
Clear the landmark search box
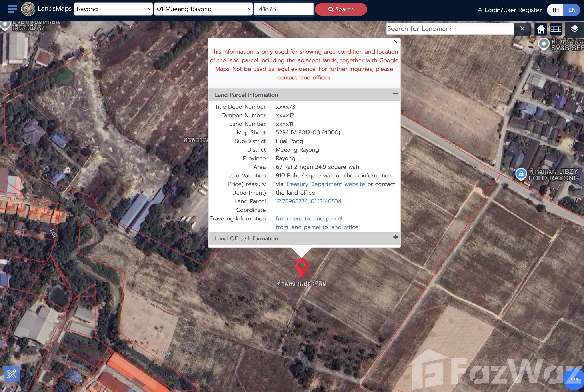(522, 29)
